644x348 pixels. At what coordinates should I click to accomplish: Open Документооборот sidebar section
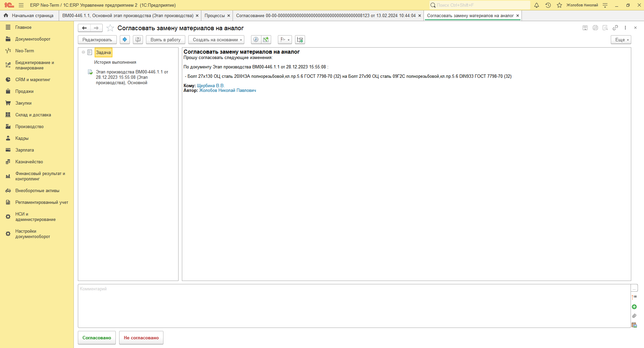pos(33,39)
